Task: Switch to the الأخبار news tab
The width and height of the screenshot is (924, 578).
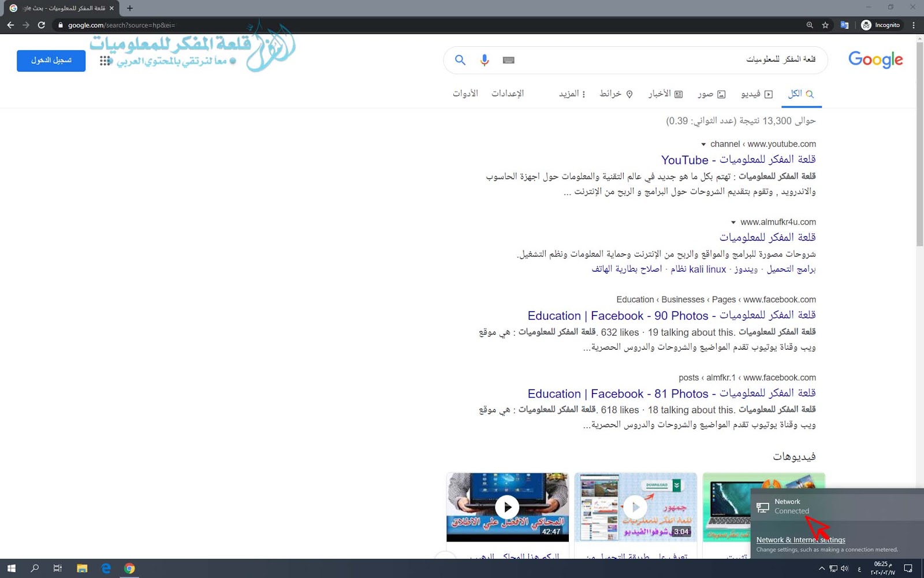Action: coord(665,94)
